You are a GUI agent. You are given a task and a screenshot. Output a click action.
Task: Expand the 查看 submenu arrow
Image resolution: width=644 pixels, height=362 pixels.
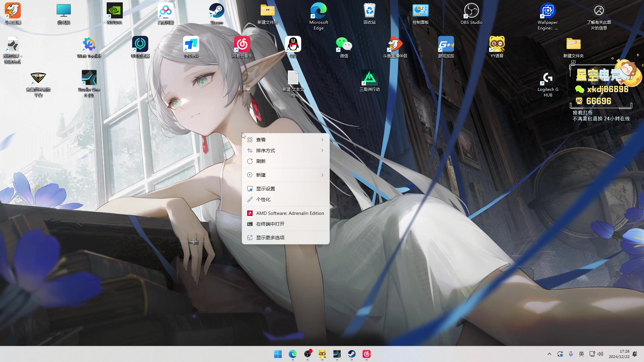tap(322, 140)
